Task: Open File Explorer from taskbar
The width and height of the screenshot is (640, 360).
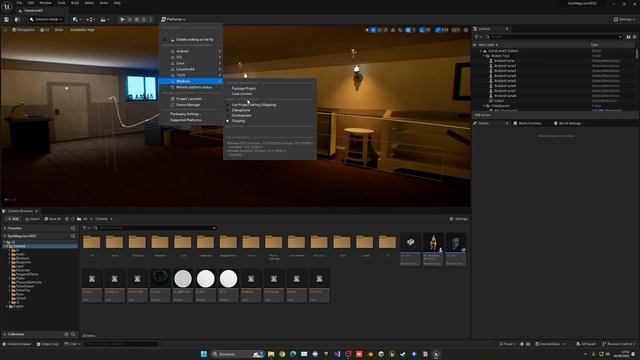Action: [x=271, y=354]
